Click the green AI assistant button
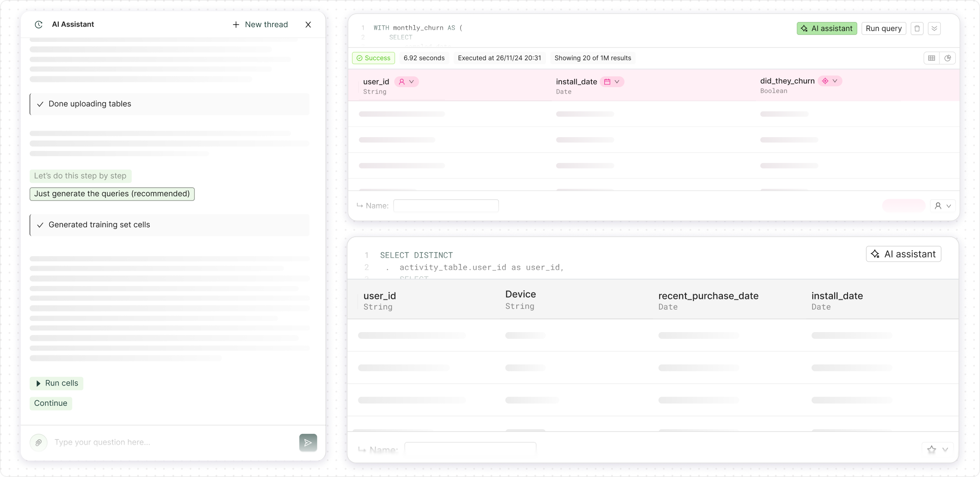980x477 pixels. pos(826,28)
